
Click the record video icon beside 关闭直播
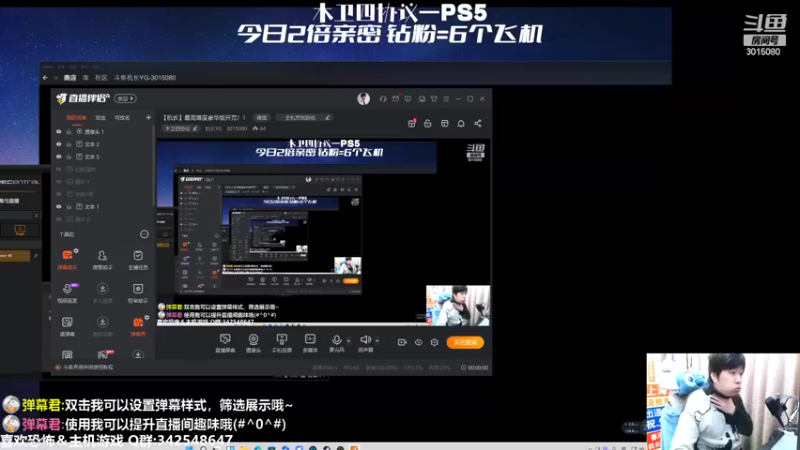click(x=402, y=342)
